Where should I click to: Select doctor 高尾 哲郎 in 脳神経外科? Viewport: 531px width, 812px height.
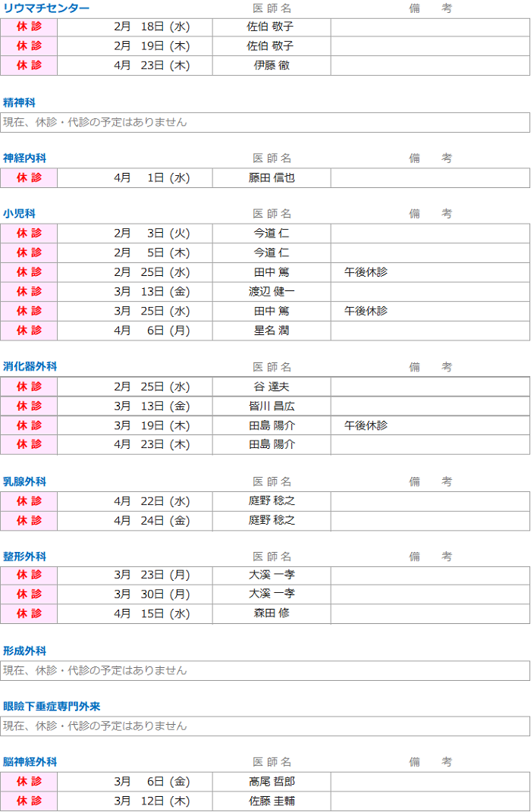click(272, 781)
